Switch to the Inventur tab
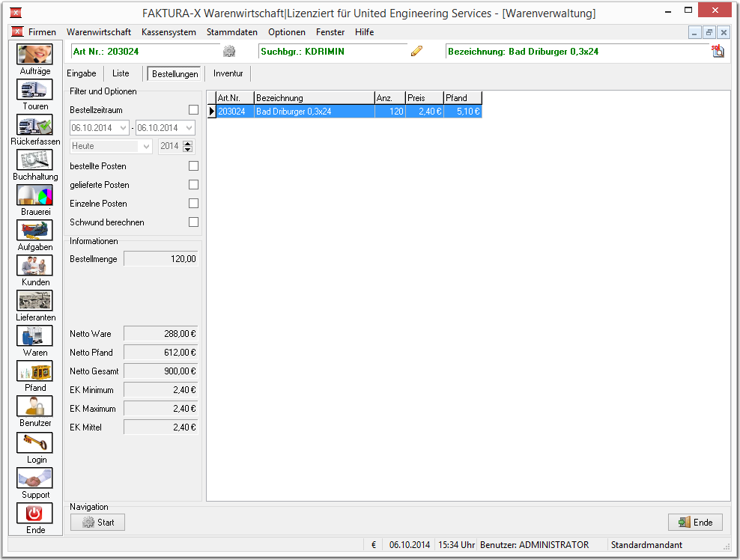Image resolution: width=740 pixels, height=560 pixels. (x=228, y=73)
